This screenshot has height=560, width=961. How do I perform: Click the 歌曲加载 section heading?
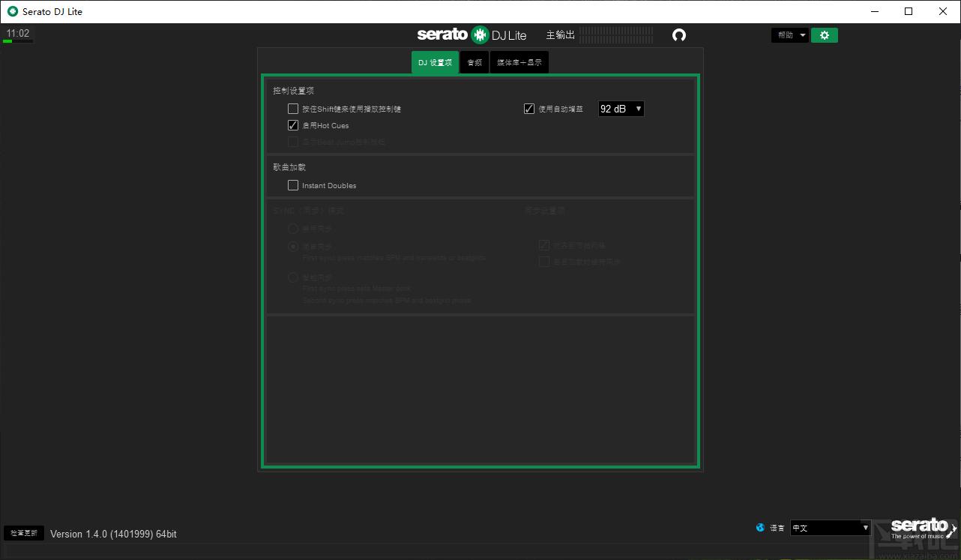(x=289, y=167)
